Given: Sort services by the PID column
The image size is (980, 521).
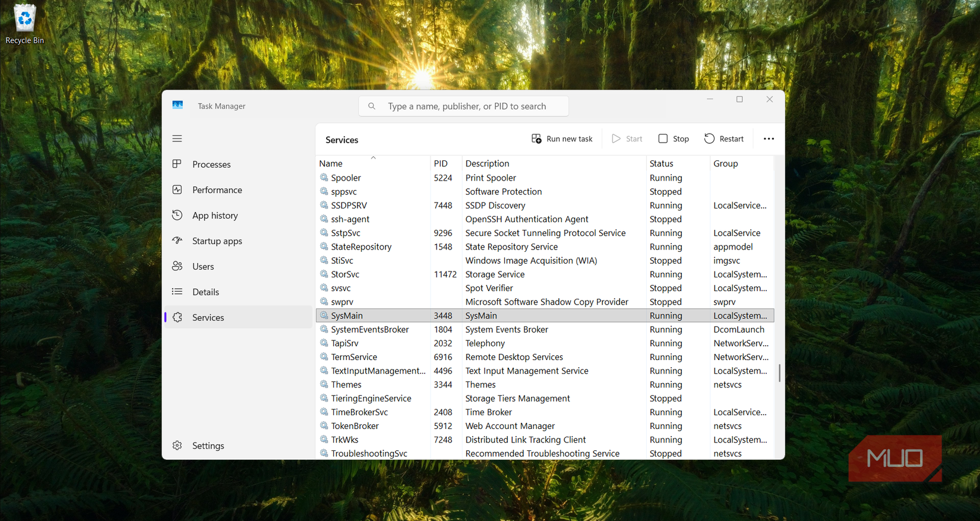Looking at the screenshot, I should 446,163.
